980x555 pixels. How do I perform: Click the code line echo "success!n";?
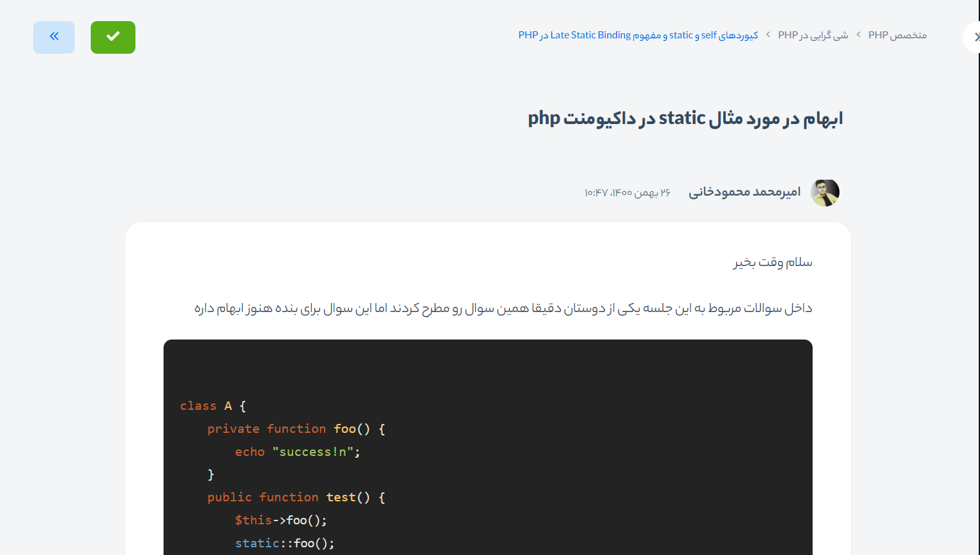click(x=298, y=452)
